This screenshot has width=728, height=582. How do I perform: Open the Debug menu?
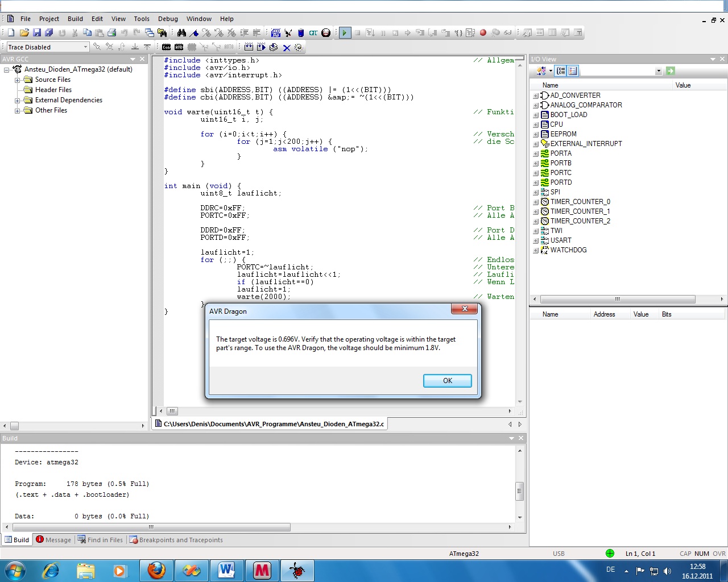coord(168,19)
